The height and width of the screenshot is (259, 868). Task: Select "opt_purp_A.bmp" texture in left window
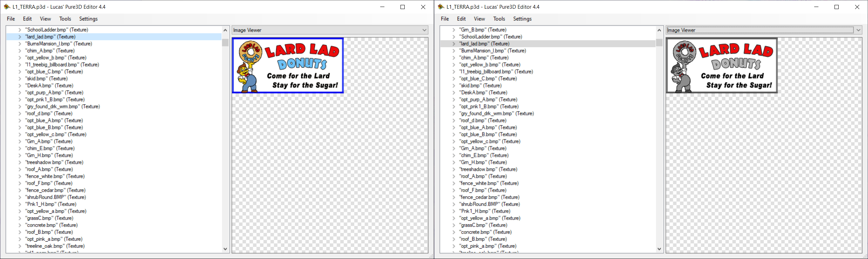click(x=54, y=92)
